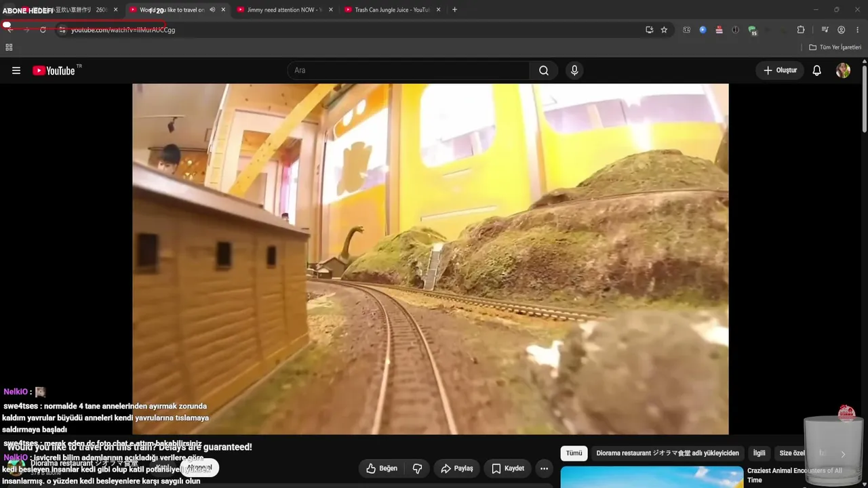Dislike the video with thumbs-down
Screen dimensions: 868x488
click(x=417, y=468)
